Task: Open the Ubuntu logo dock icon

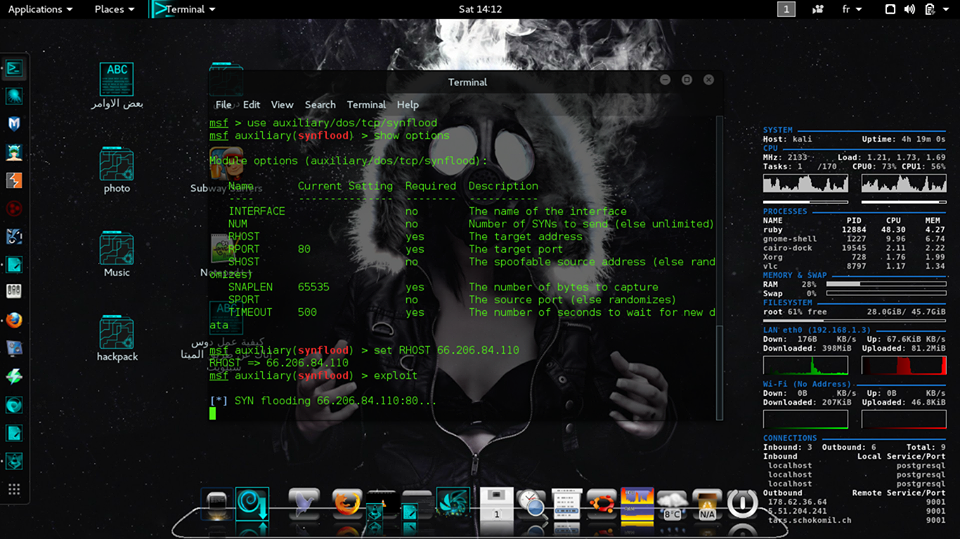Action: (x=601, y=503)
